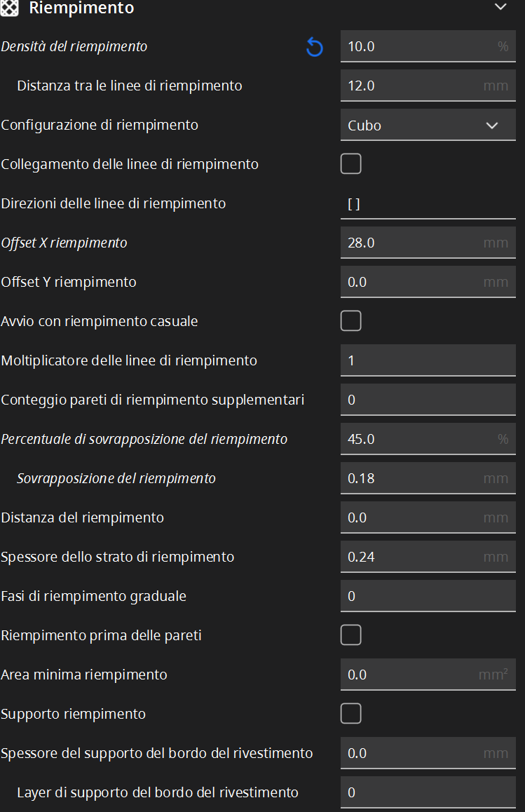525x812 pixels.
Task: Enable Collegamento delle linee di riempimento
Action: coord(350,163)
